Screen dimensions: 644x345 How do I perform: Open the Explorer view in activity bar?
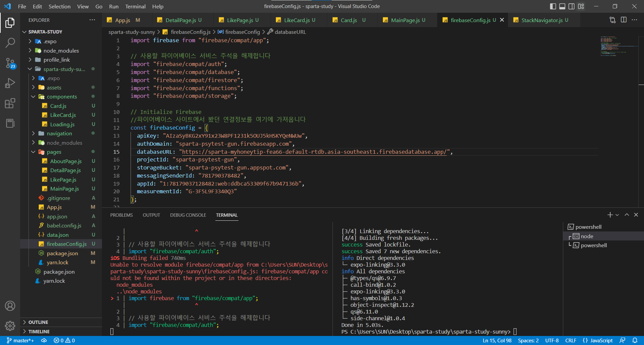pos(10,23)
